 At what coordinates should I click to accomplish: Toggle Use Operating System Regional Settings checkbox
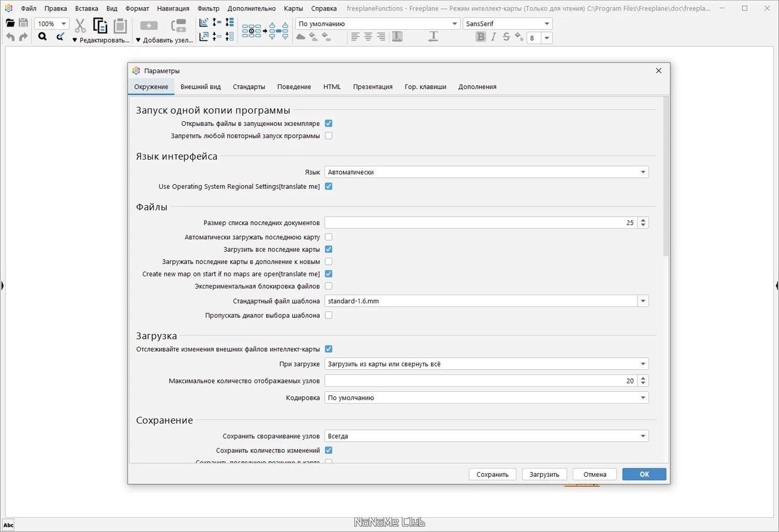[328, 186]
